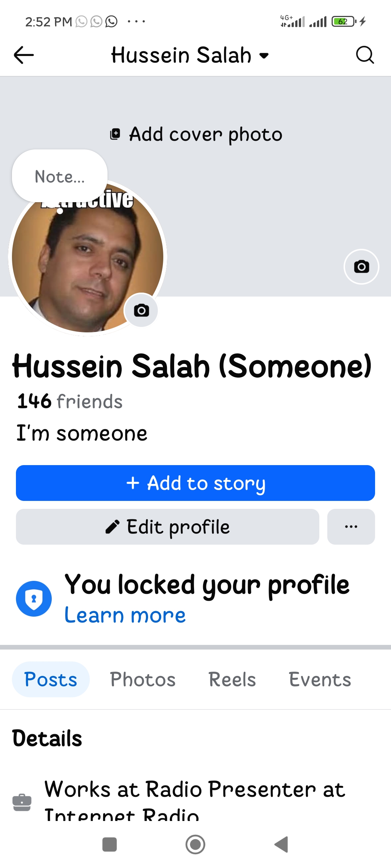The height and width of the screenshot is (868, 391).
Task: Open the Learn more link
Action: (125, 615)
